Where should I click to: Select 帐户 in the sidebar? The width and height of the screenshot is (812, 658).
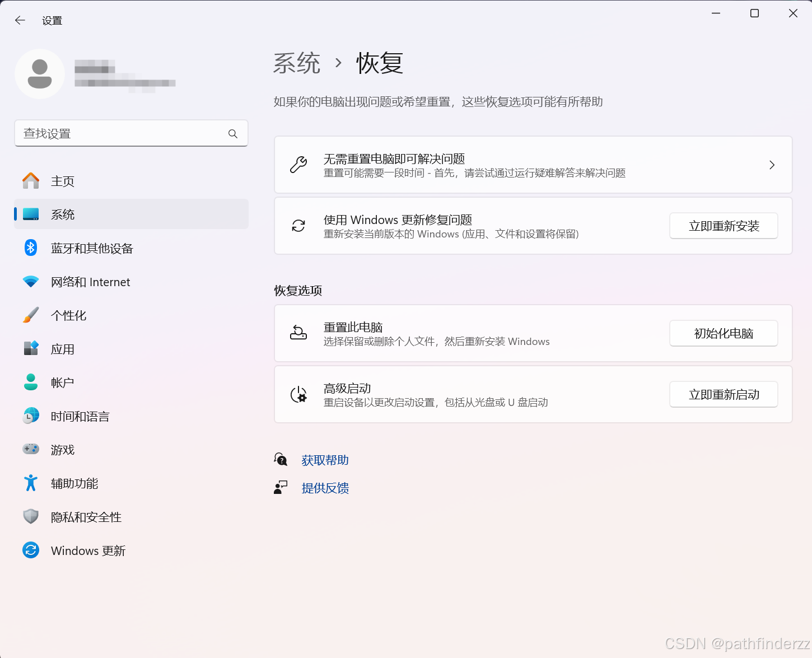pos(131,382)
